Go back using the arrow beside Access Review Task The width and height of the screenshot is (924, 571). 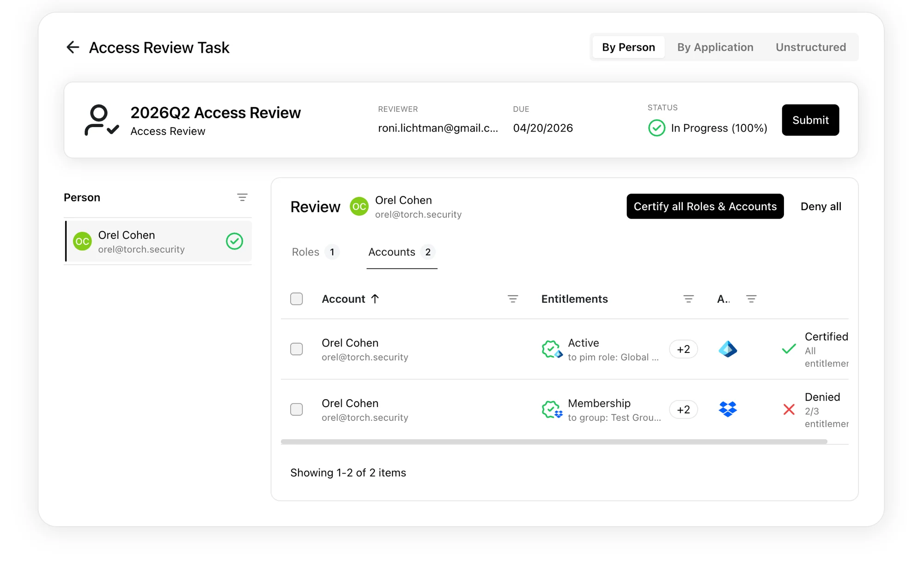[73, 47]
